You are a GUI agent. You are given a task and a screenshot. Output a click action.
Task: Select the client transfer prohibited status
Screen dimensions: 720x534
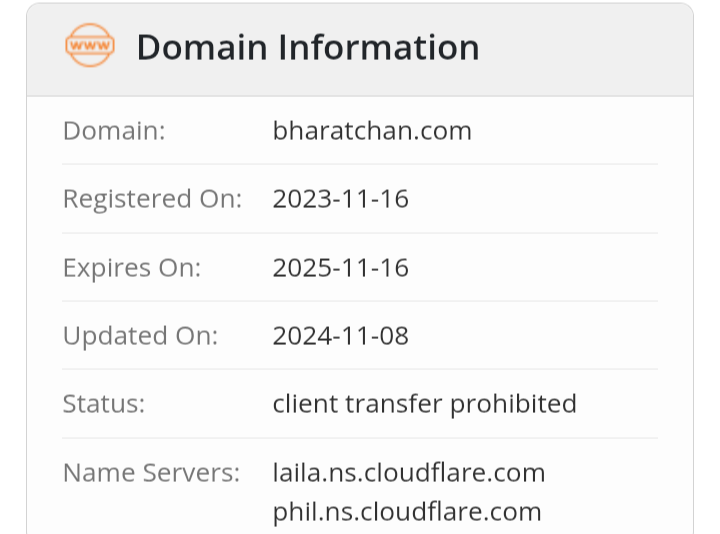[x=424, y=404]
